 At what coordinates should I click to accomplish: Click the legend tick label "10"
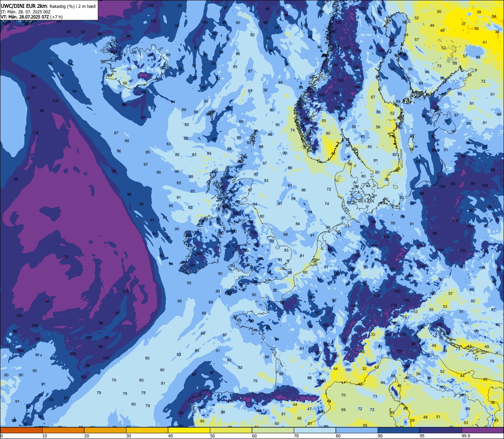[x=44, y=436]
